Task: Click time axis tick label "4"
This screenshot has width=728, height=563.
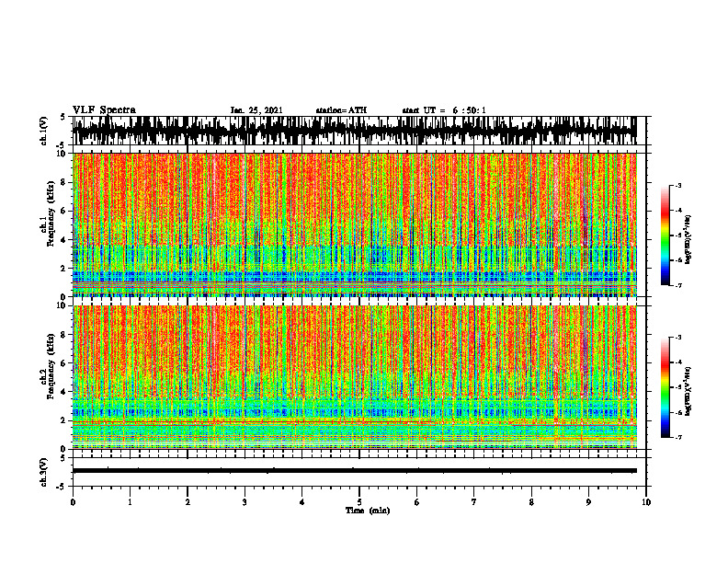Action: (302, 502)
